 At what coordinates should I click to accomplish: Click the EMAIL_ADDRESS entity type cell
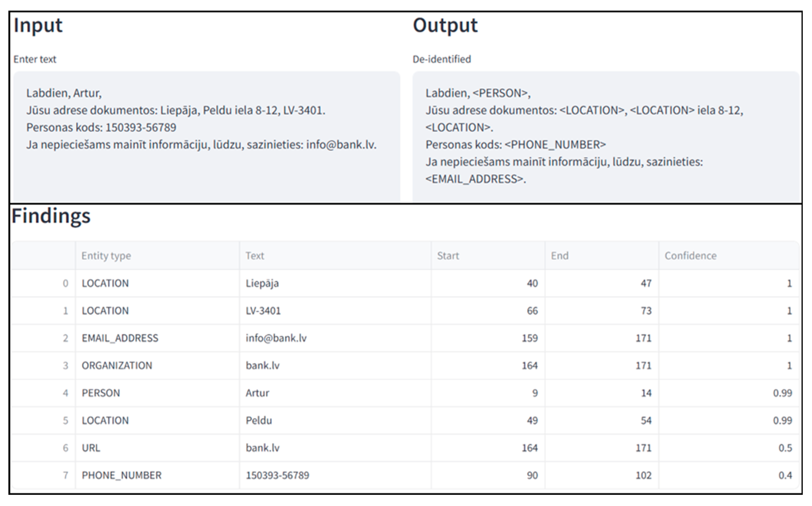point(157,338)
